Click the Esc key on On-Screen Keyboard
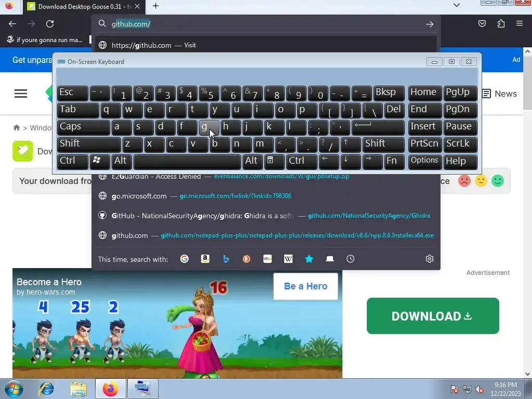Image resolution: width=532 pixels, height=399 pixels. tap(72, 93)
